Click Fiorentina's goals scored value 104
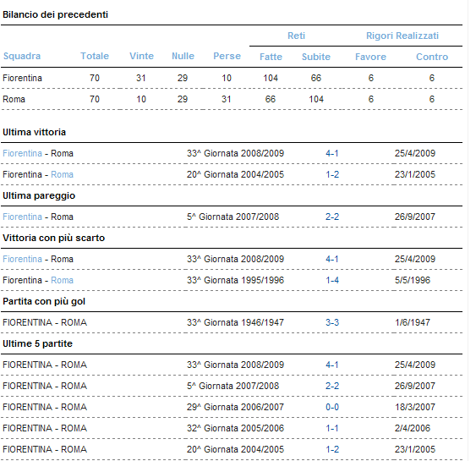Viewport: 476px width, 461px height. pos(271,79)
